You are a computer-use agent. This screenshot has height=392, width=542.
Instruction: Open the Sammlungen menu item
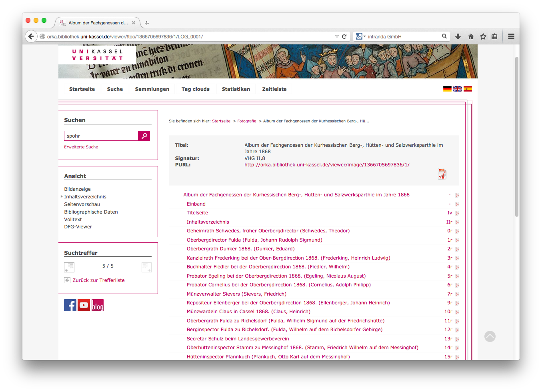coord(152,89)
